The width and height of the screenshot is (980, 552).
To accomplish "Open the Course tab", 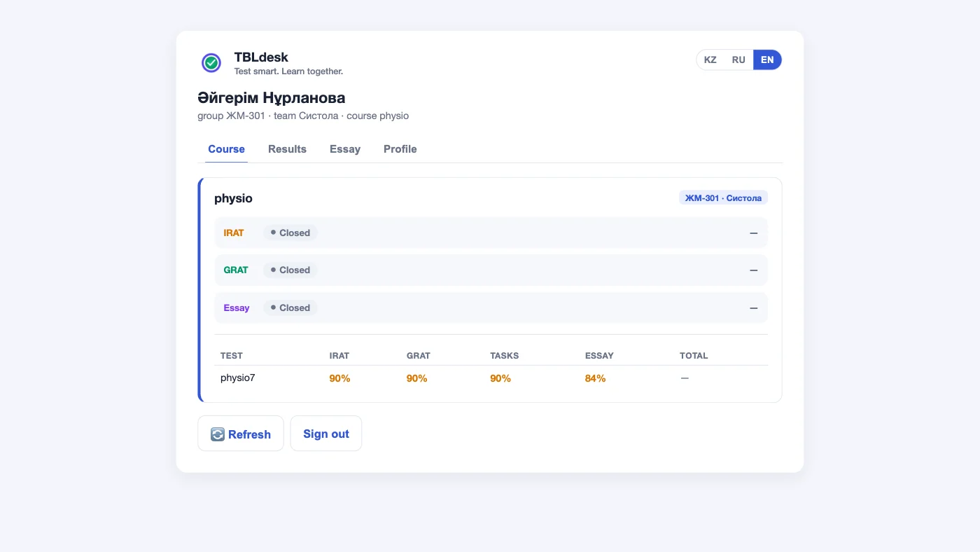I will [226, 149].
